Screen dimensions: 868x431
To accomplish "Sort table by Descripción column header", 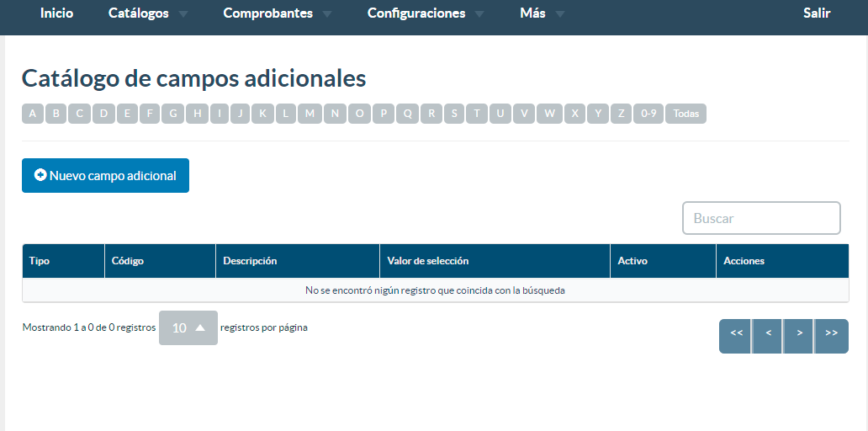I will 298,261.
